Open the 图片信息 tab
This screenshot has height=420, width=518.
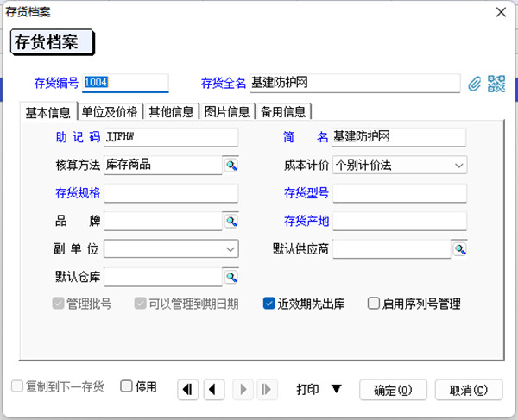(227, 111)
